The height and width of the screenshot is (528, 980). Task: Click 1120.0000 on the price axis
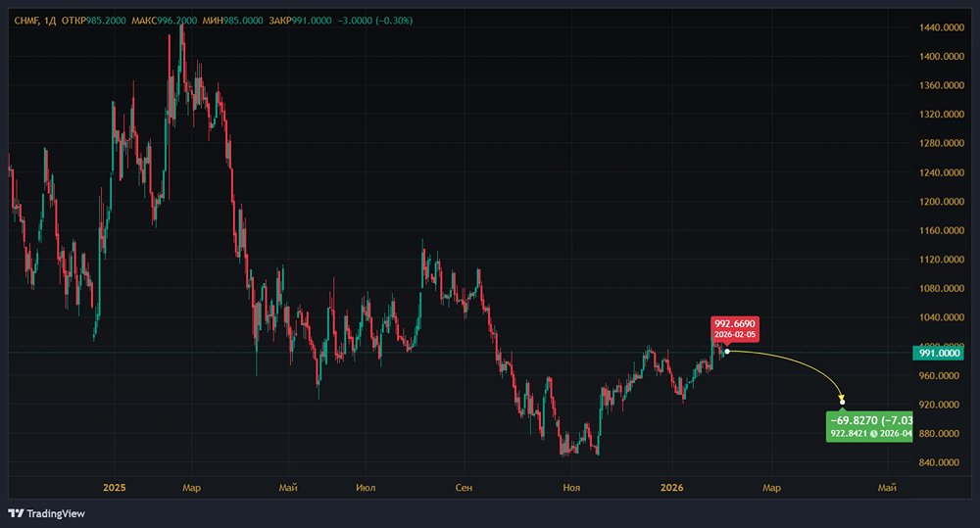pyautogui.click(x=942, y=260)
